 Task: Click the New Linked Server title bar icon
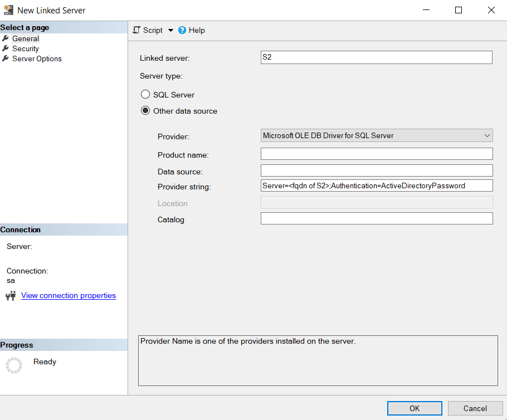[8, 10]
